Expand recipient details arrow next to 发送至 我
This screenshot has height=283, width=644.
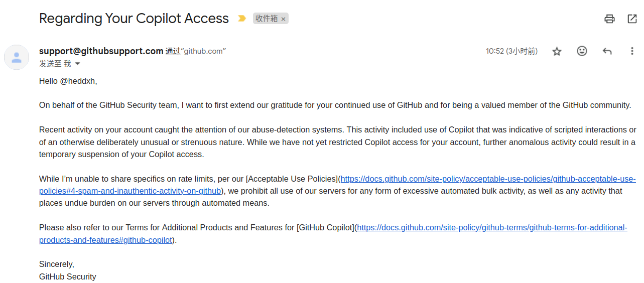point(77,64)
